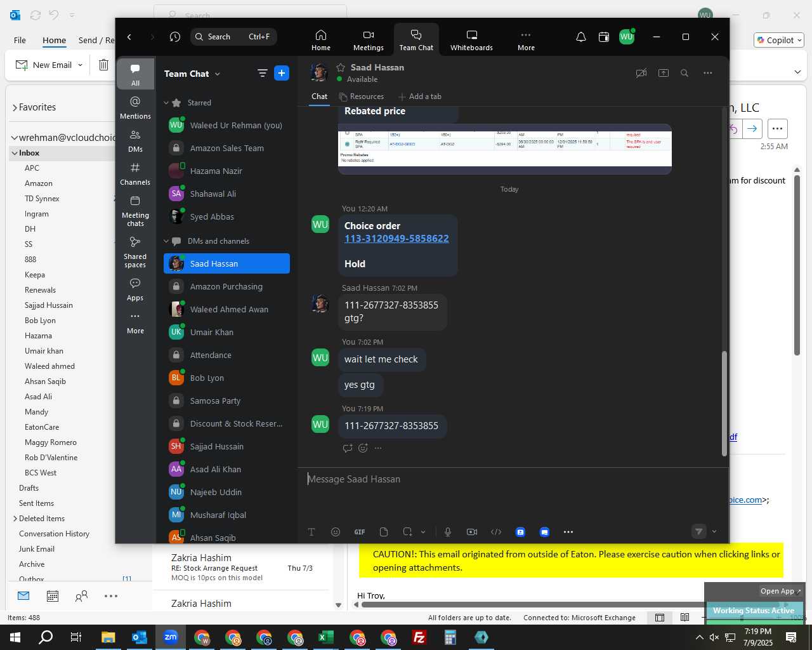
Task: Select the All chats sidebar icon
Action: click(x=135, y=74)
